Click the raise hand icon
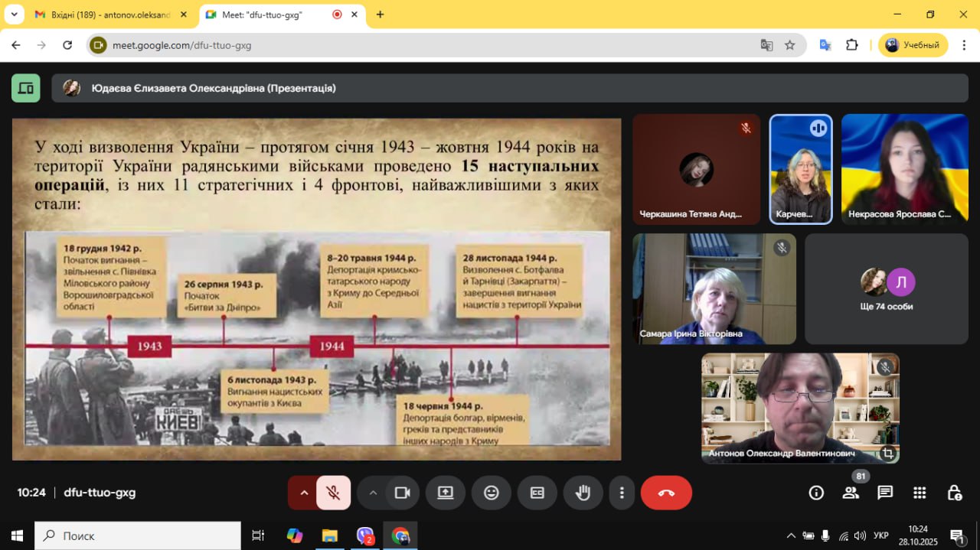Viewport: 980px width, 550px height. click(583, 493)
